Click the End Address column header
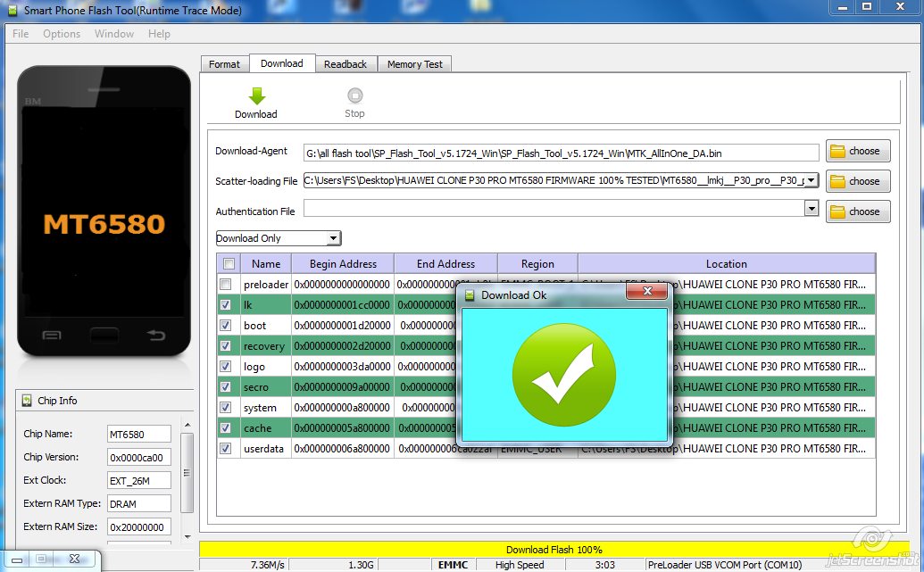 (x=446, y=264)
